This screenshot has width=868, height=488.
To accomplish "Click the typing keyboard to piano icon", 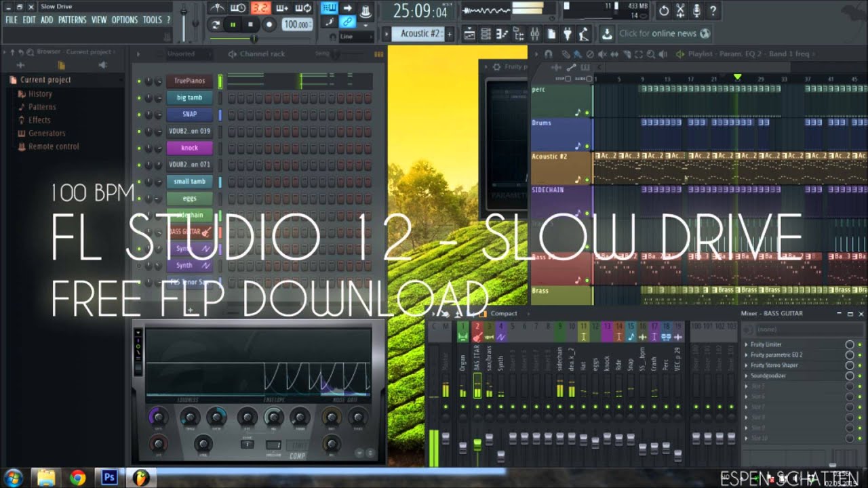I will (330, 8).
